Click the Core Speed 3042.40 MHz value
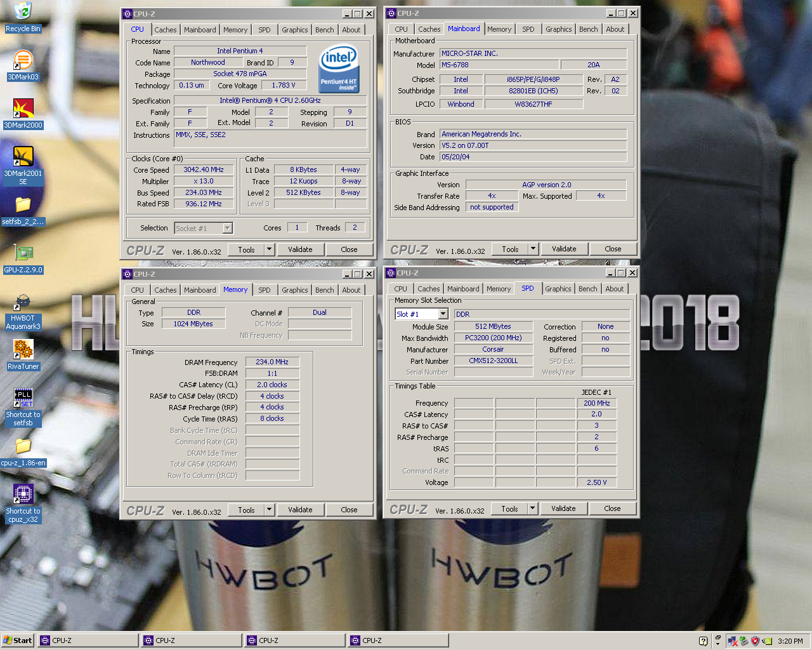Screen dimensions: 812x650 point(204,169)
